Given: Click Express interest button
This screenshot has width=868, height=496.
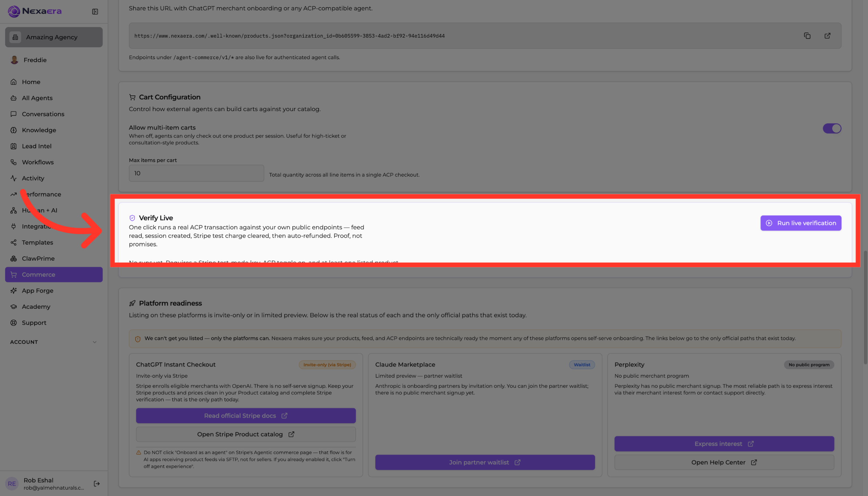Looking at the screenshot, I should pyautogui.click(x=724, y=444).
